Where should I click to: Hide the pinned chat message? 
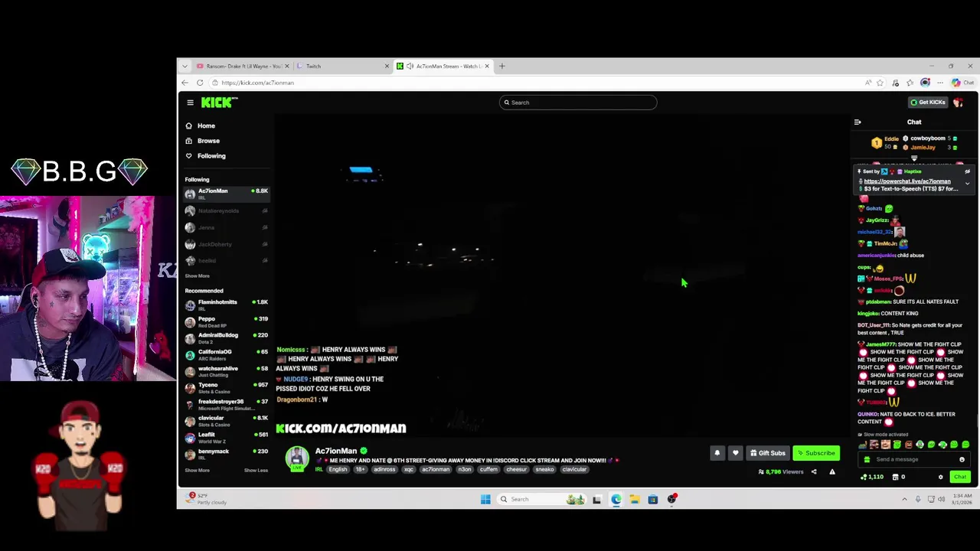click(x=967, y=171)
